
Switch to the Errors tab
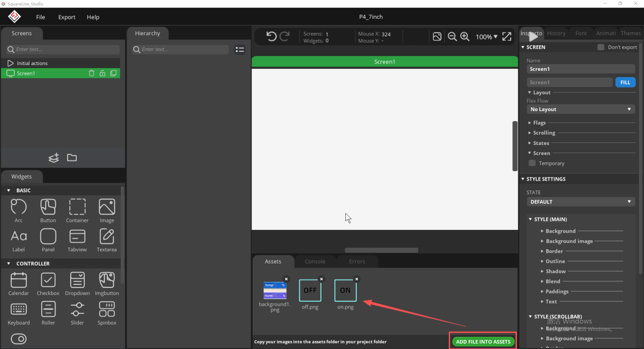point(357,261)
